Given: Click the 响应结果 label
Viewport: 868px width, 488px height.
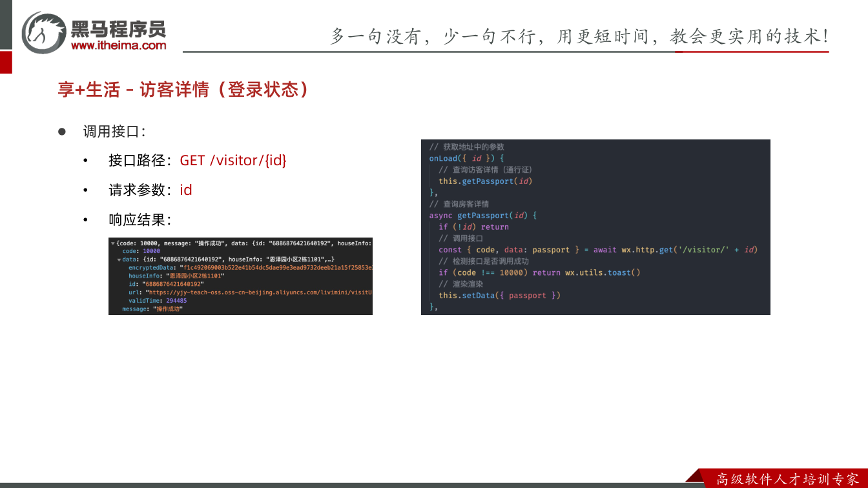Looking at the screenshot, I should [x=140, y=220].
